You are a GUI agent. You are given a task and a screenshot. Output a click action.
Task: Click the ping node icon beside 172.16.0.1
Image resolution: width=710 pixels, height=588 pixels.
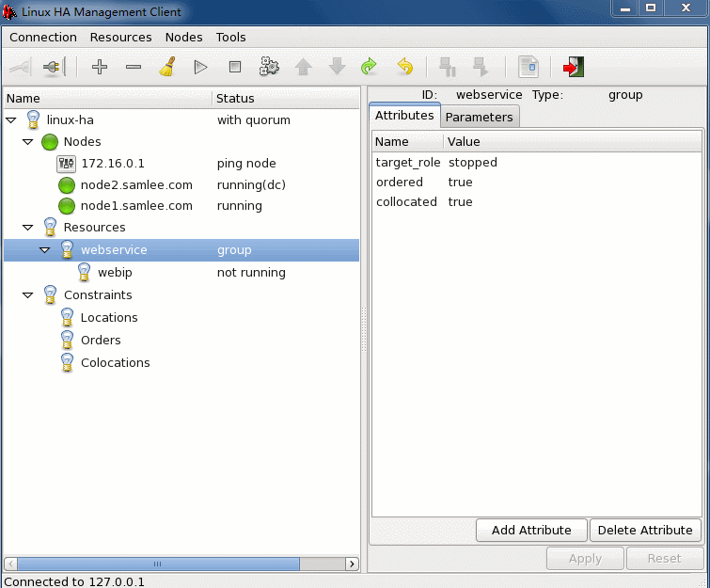pos(66,164)
